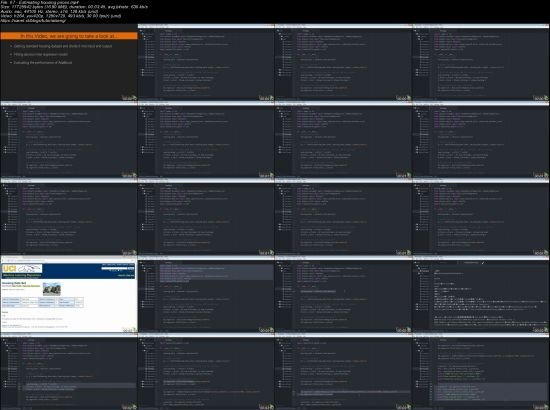550x410 pixels.
Task: Open the thumbnail with large highlighted block at code bottom
Action: [x=481, y=371]
